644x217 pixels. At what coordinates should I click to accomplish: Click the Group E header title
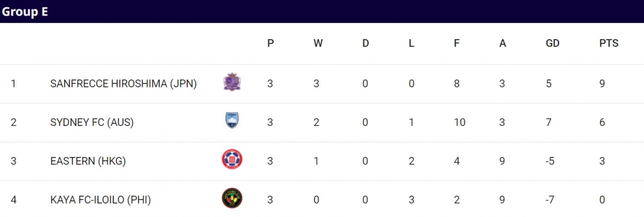click(25, 12)
